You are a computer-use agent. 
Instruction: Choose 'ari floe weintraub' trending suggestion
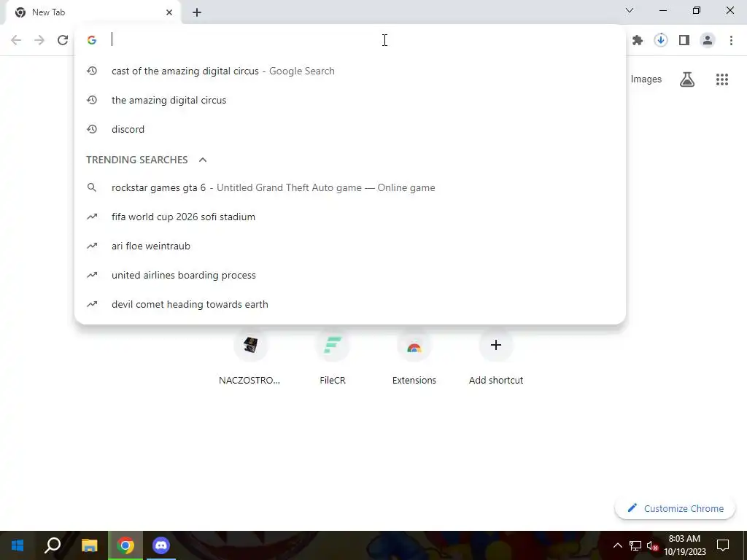tap(350, 246)
